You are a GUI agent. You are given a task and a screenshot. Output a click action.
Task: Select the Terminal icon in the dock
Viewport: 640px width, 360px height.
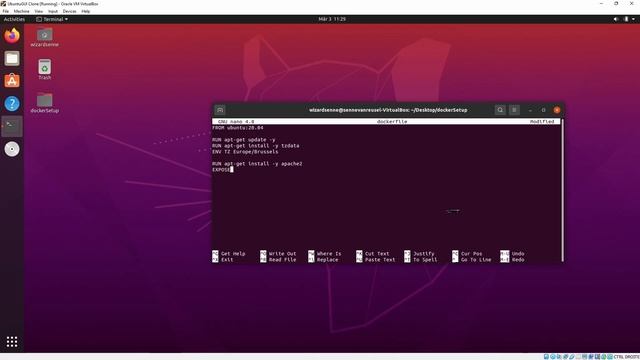point(12,126)
